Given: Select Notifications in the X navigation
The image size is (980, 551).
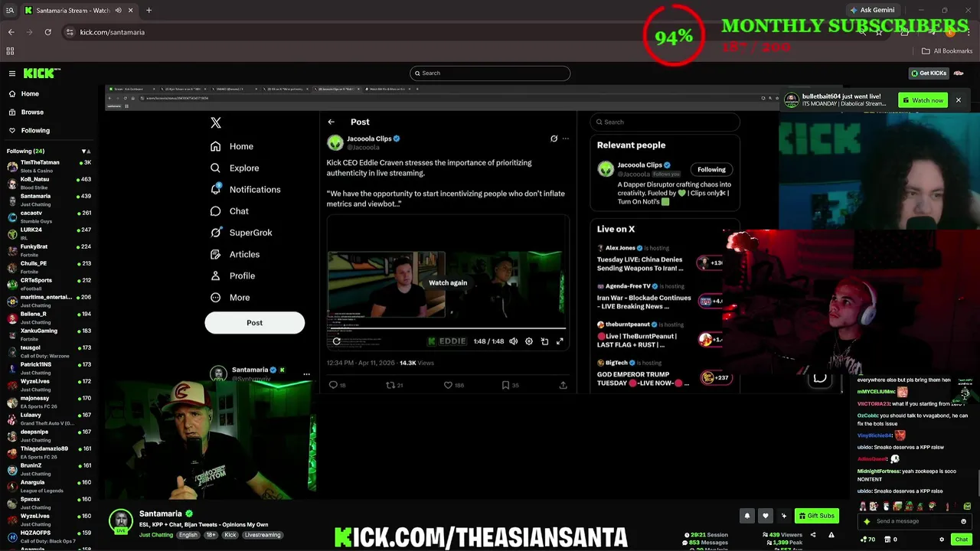Looking at the screenshot, I should pyautogui.click(x=245, y=189).
